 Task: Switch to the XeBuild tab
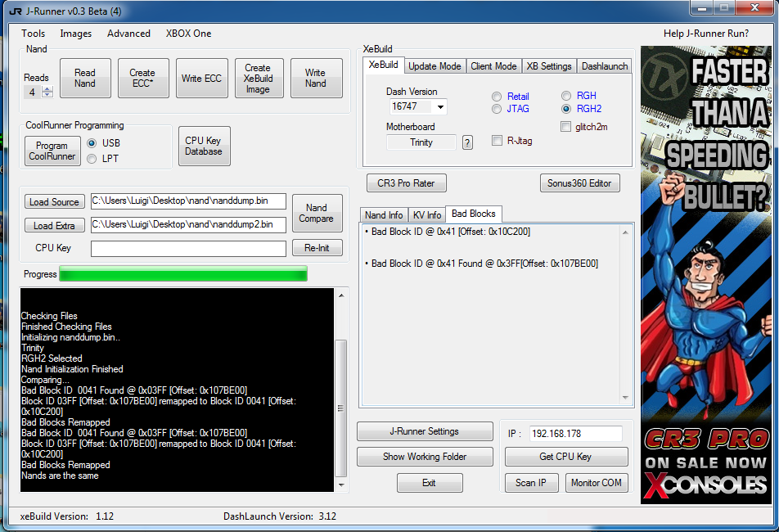383,65
